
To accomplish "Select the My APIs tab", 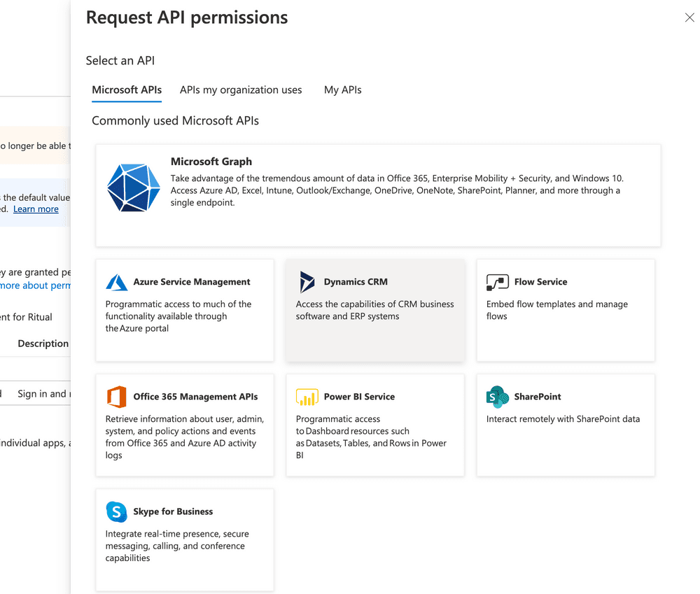I will 342,90.
